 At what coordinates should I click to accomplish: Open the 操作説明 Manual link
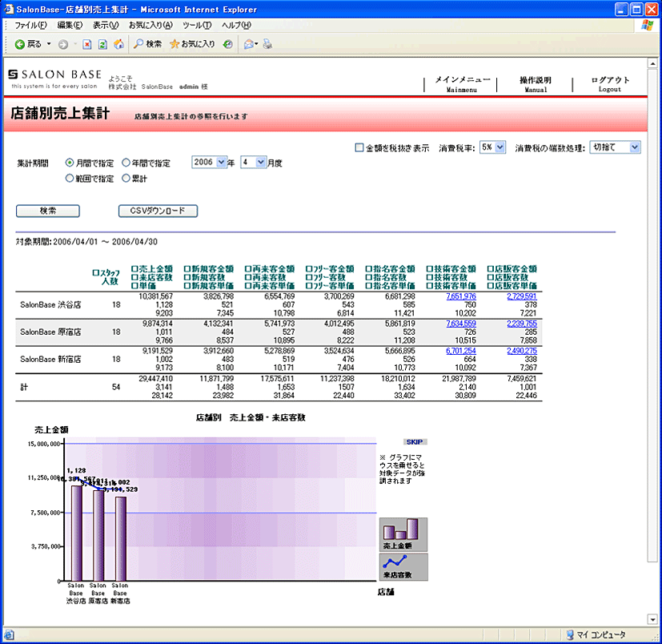tap(536, 84)
